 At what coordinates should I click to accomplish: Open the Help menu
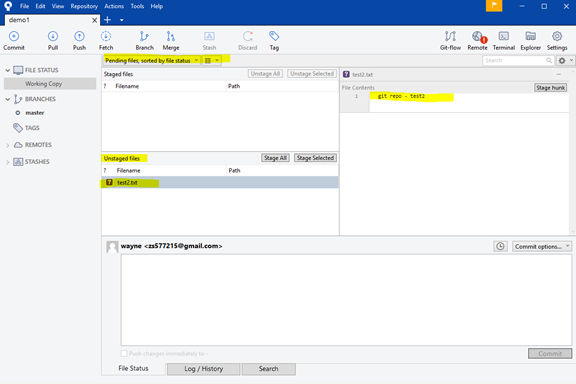click(156, 6)
